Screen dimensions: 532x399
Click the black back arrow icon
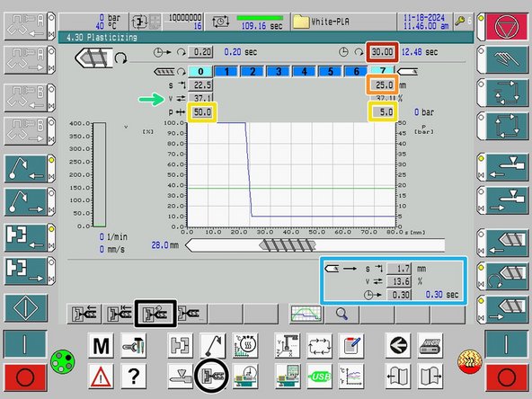(398, 345)
